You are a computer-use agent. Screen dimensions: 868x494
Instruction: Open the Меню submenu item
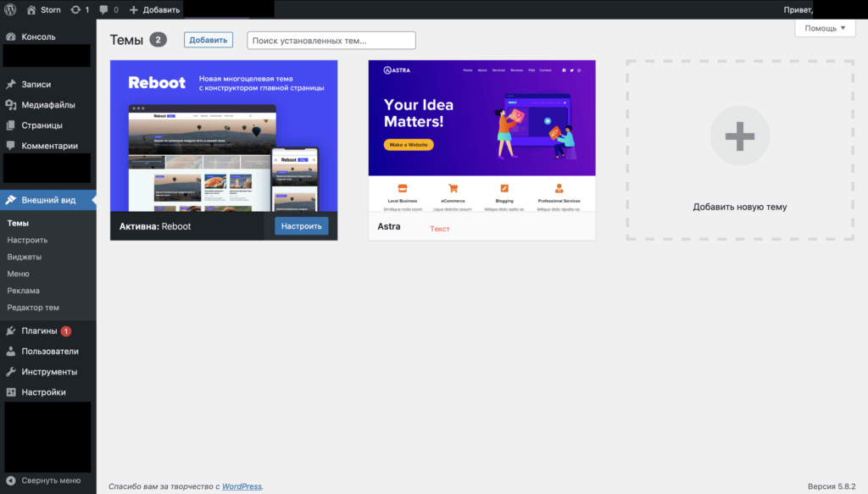pyautogui.click(x=19, y=274)
